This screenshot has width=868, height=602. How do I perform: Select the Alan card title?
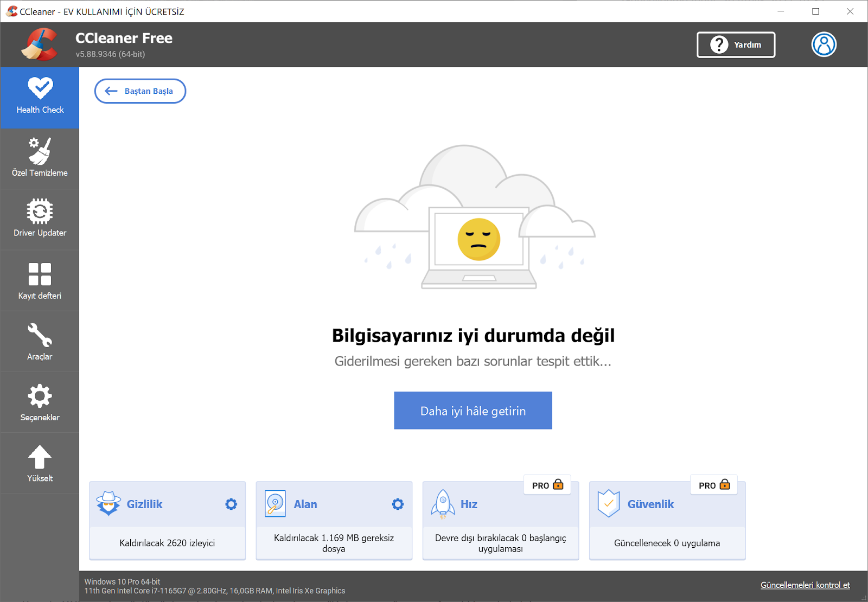coord(305,504)
